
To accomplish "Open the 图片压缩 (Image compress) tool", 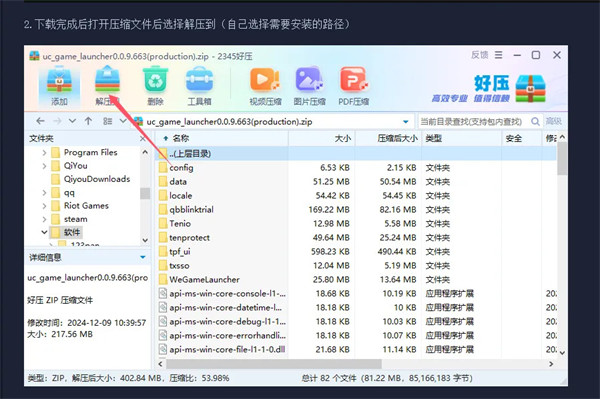I will click(x=310, y=86).
